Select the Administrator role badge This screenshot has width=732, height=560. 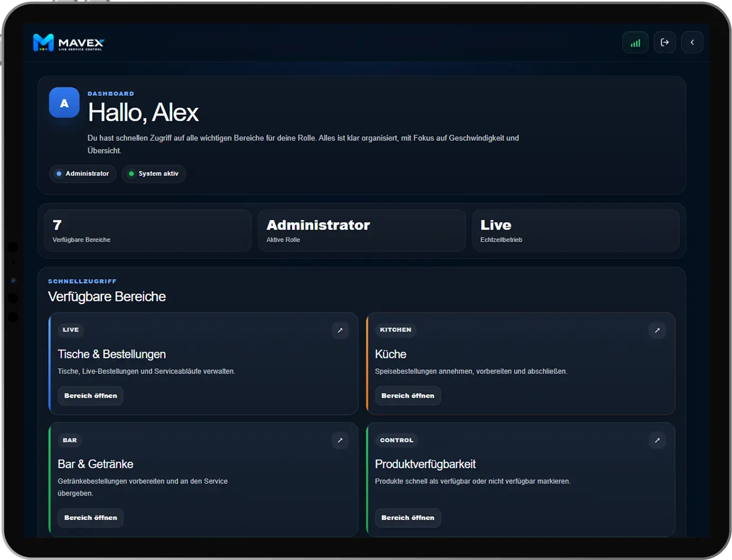[83, 174]
